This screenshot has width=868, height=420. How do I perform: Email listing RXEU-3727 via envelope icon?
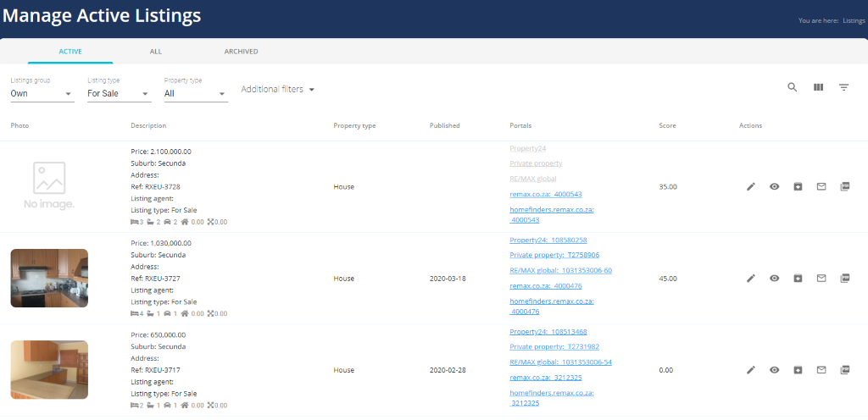(x=821, y=279)
